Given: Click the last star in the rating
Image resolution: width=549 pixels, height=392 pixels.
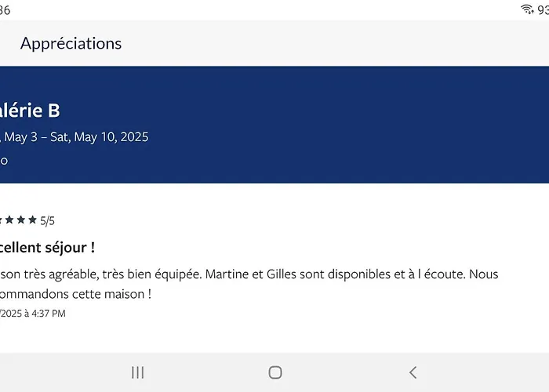Looking at the screenshot, I should pos(33,220).
